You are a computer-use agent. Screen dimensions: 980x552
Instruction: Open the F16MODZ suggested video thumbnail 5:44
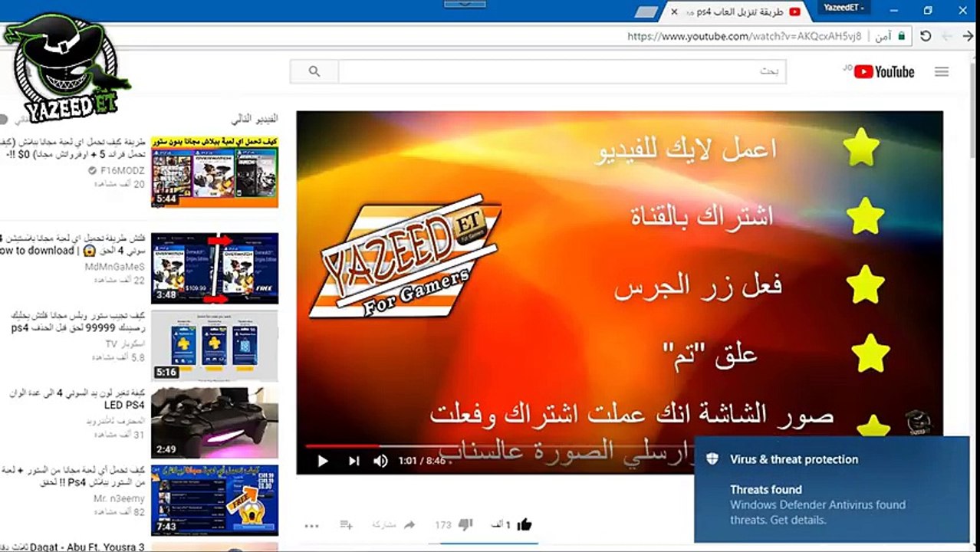215,172
